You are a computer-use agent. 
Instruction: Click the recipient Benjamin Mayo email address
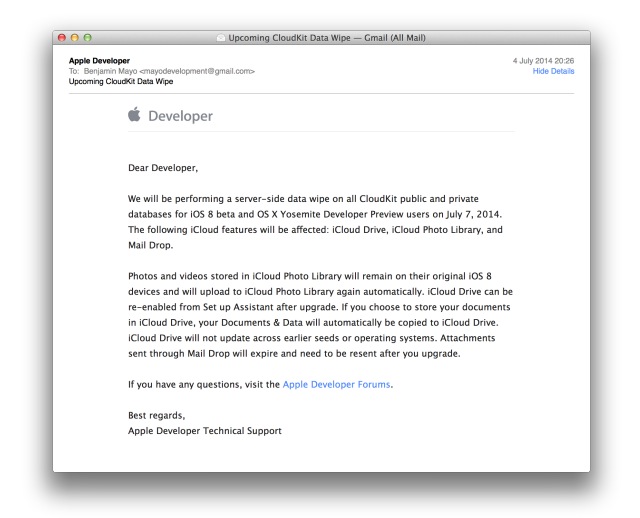click(169, 71)
